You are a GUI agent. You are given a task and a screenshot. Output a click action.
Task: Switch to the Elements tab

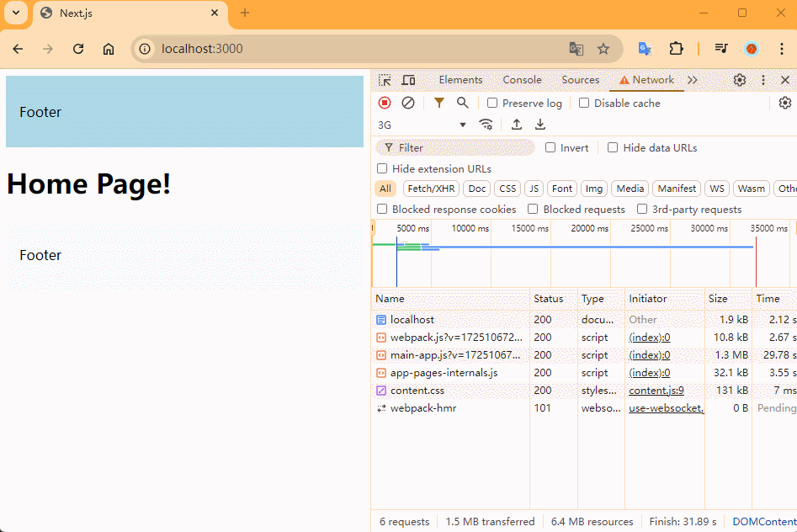(460, 80)
